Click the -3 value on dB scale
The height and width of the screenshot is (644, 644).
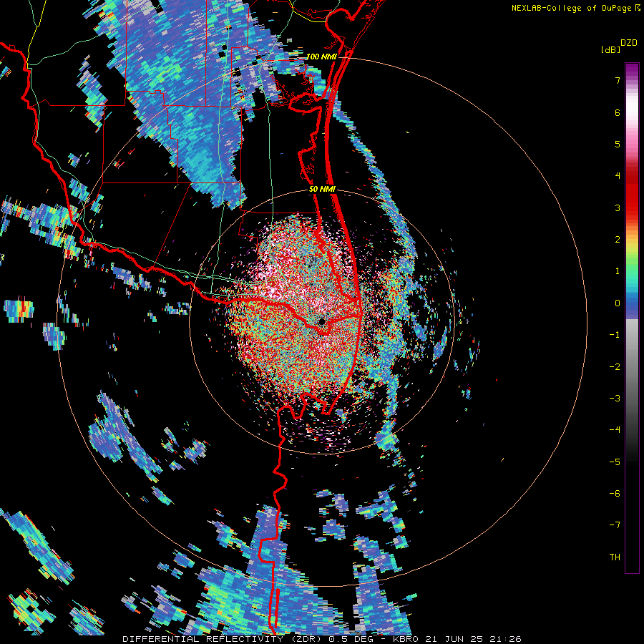click(x=615, y=399)
